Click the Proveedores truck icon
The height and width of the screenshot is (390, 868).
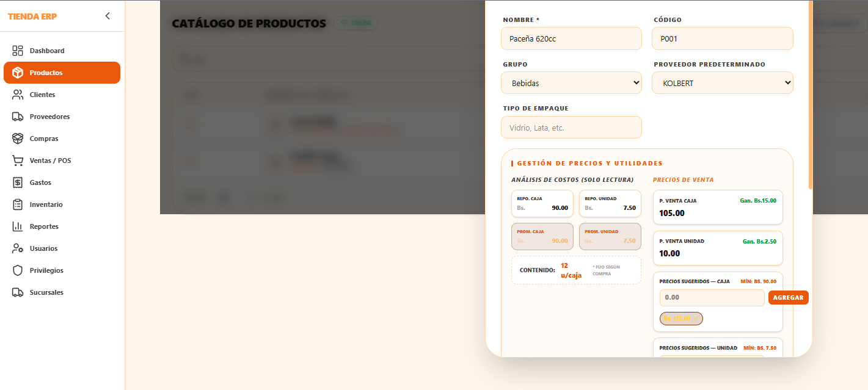[18, 117]
